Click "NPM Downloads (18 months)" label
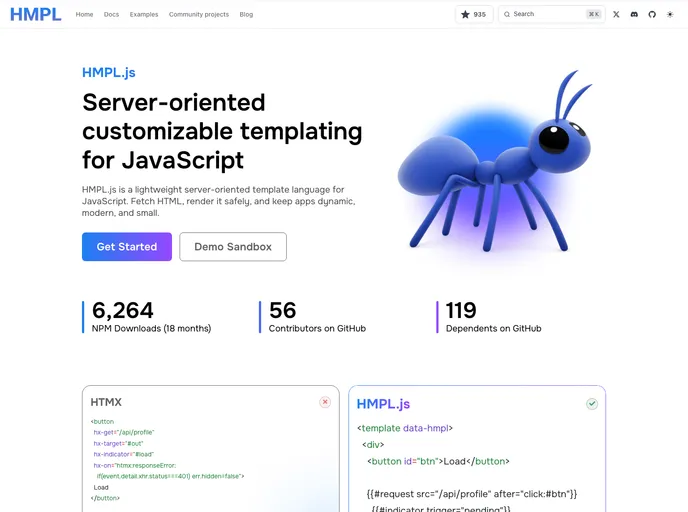 click(x=151, y=329)
